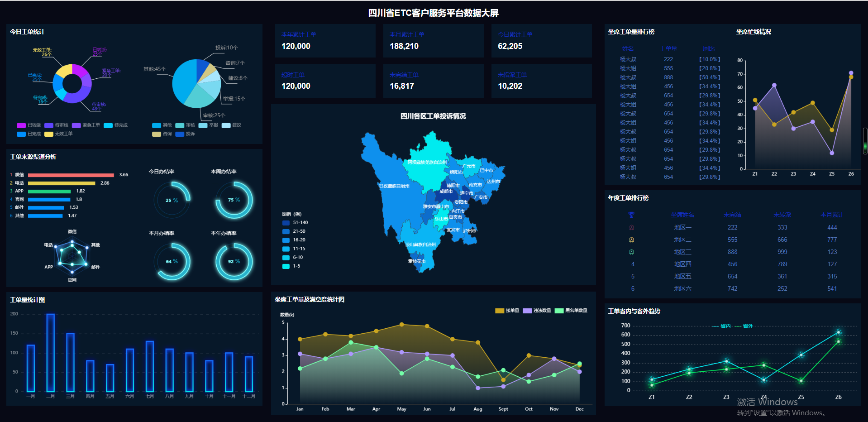The height and width of the screenshot is (422, 868).
Task: Click the red first-place medal icon
Action: click(x=631, y=227)
